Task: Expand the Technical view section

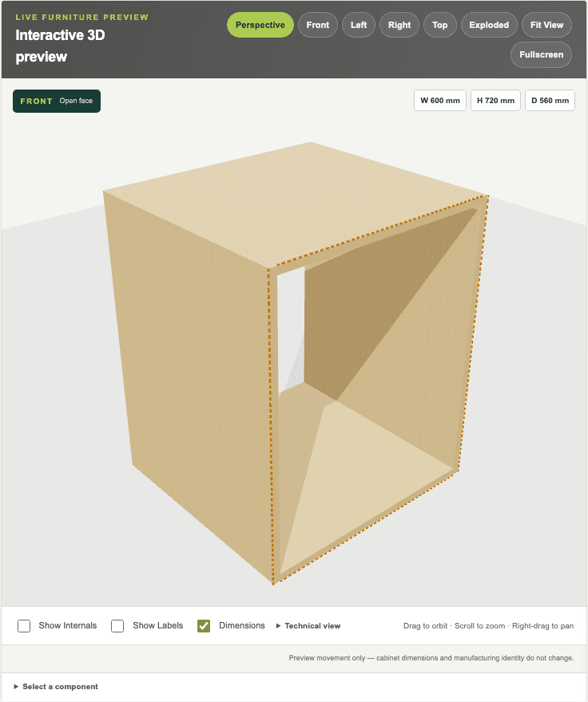Action: pos(308,626)
